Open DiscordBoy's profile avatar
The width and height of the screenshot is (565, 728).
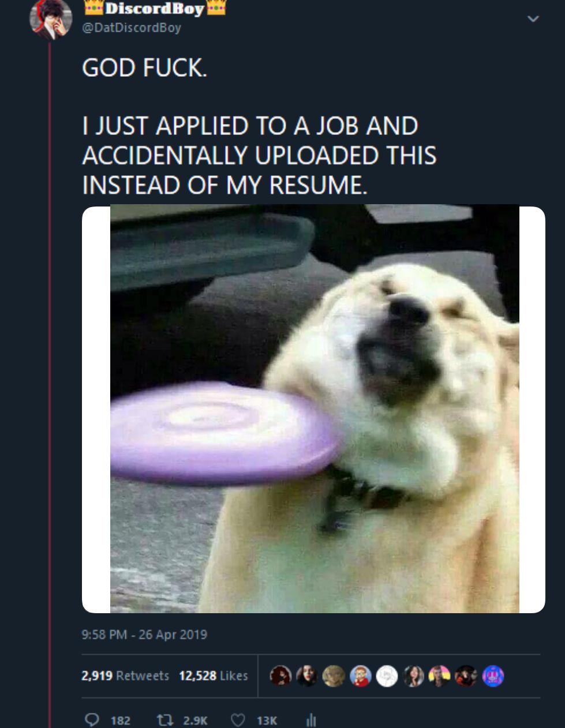(x=51, y=18)
